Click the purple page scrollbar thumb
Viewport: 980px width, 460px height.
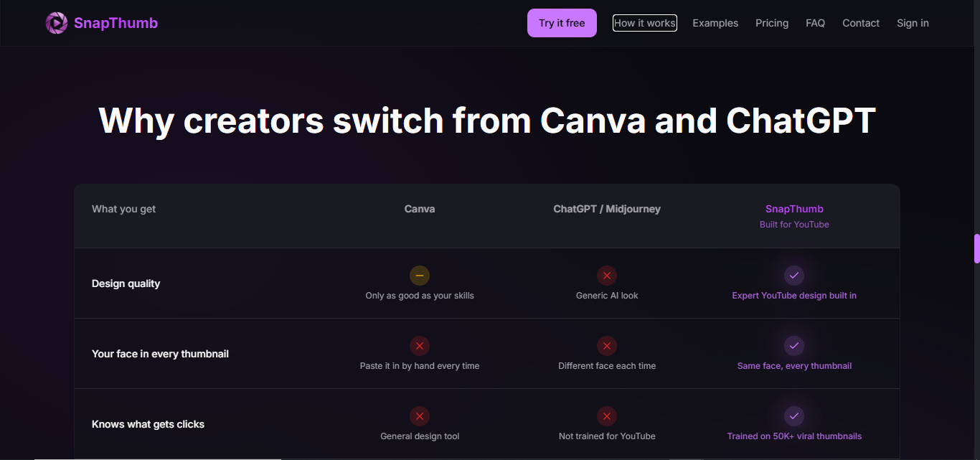976,248
